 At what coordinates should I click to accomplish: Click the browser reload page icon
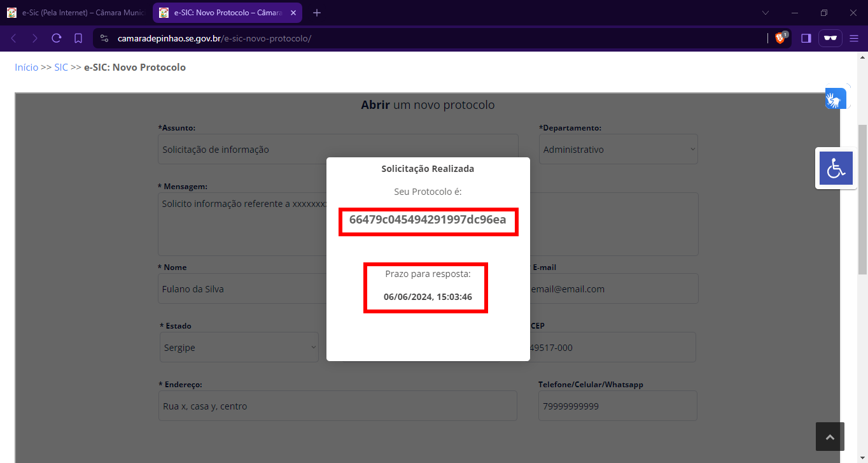coord(56,38)
